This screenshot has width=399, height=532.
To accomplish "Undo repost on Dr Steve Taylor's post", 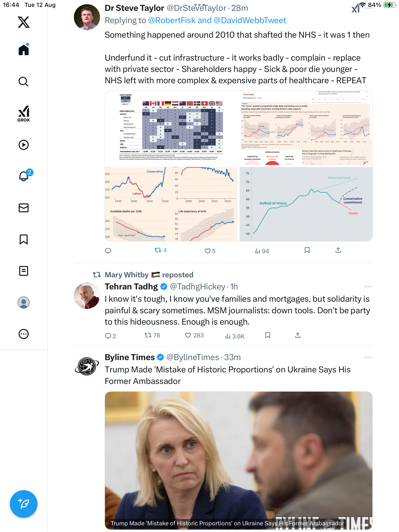I will pyautogui.click(x=158, y=250).
